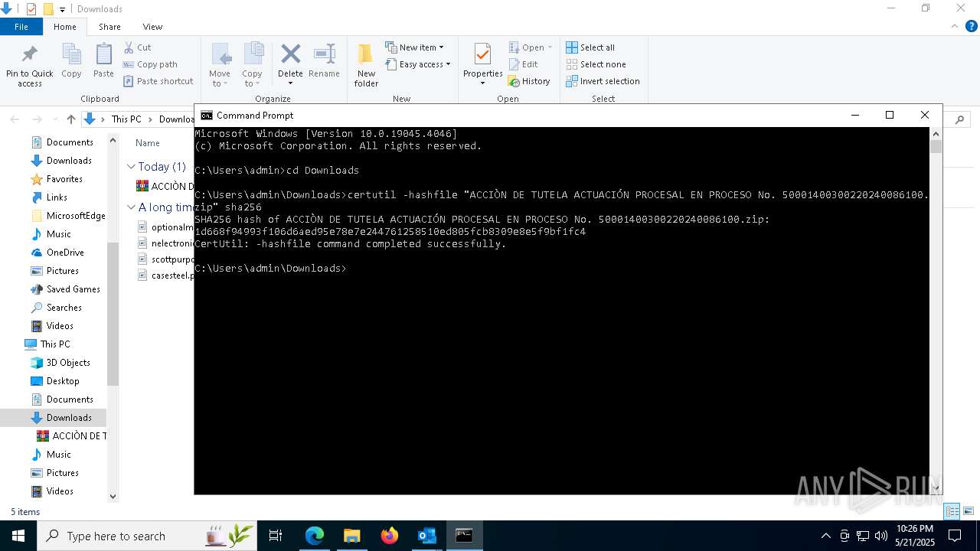The image size is (980, 551).
Task: Click Invert selection
Action: pos(603,81)
